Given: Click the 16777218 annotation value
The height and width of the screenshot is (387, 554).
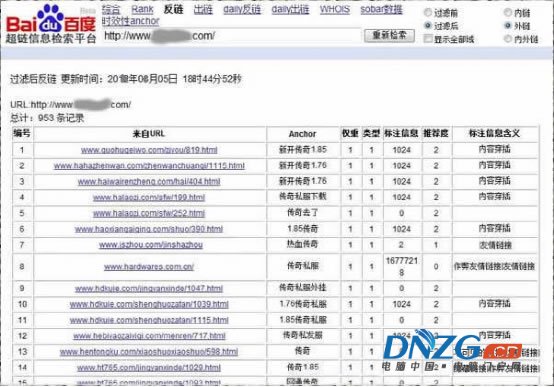Looking at the screenshot, I should click(x=402, y=267).
